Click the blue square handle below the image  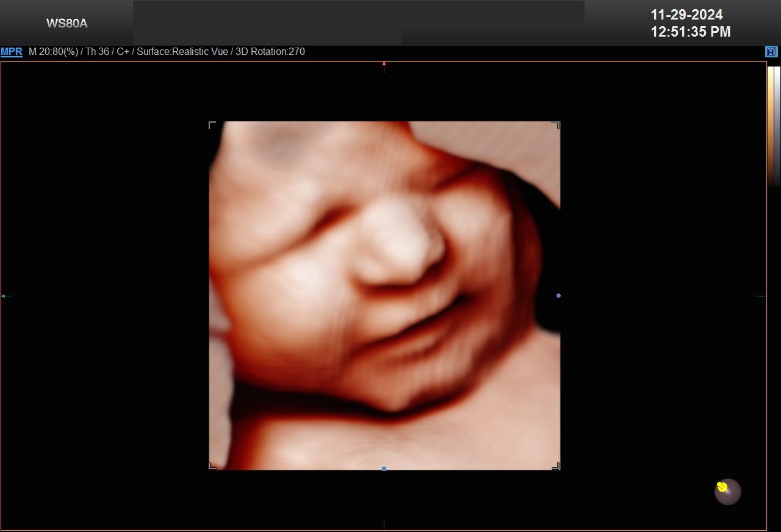(x=384, y=469)
